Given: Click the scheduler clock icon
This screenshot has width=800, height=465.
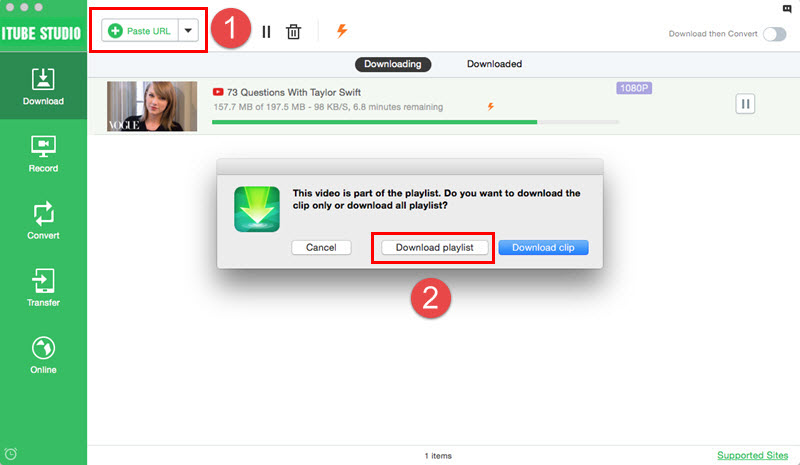Looking at the screenshot, I should [11, 454].
